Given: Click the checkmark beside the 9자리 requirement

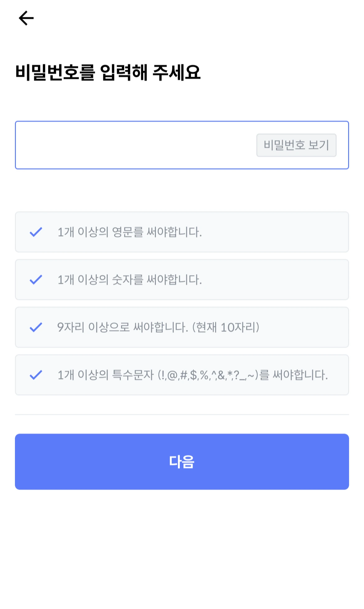Looking at the screenshot, I should [x=36, y=327].
